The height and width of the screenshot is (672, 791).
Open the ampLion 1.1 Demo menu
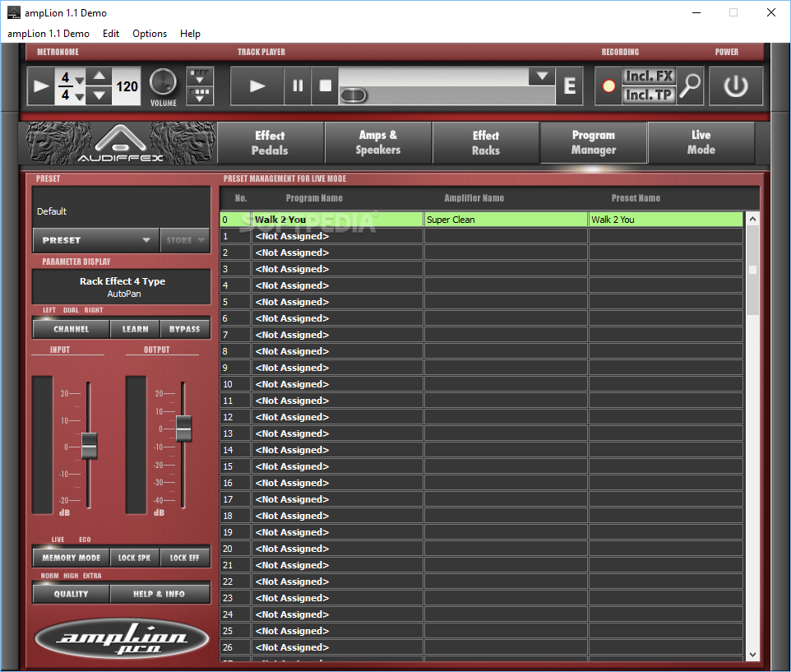pyautogui.click(x=49, y=33)
